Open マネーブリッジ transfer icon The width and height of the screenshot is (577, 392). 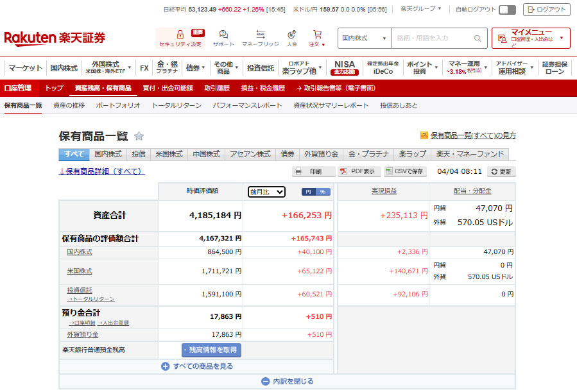tap(260, 35)
